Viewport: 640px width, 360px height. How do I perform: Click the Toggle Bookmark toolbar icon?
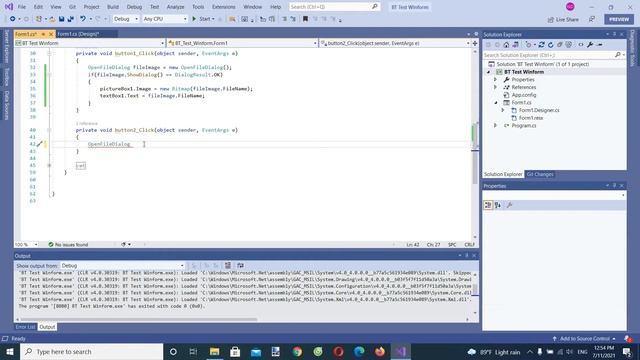pyautogui.click(x=305, y=19)
